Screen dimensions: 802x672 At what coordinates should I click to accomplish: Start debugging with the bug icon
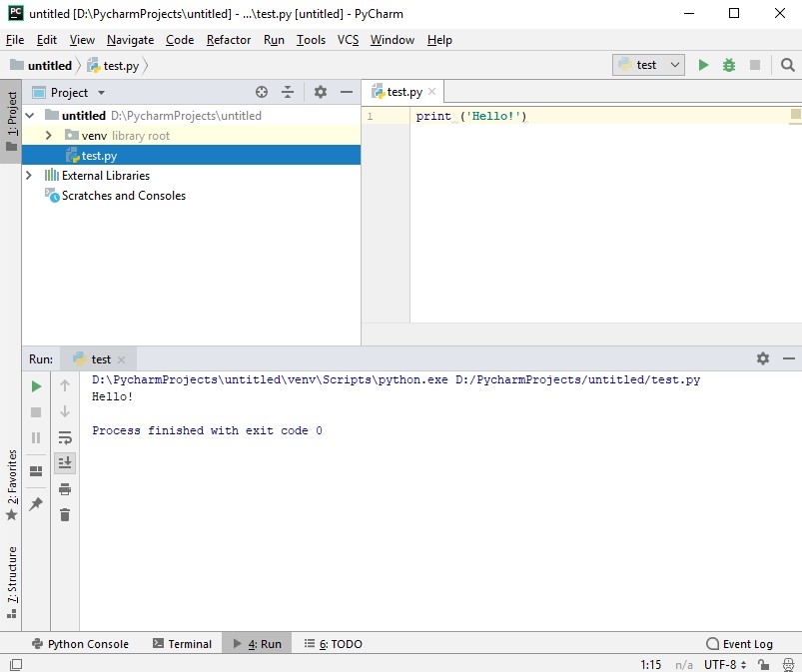point(729,65)
